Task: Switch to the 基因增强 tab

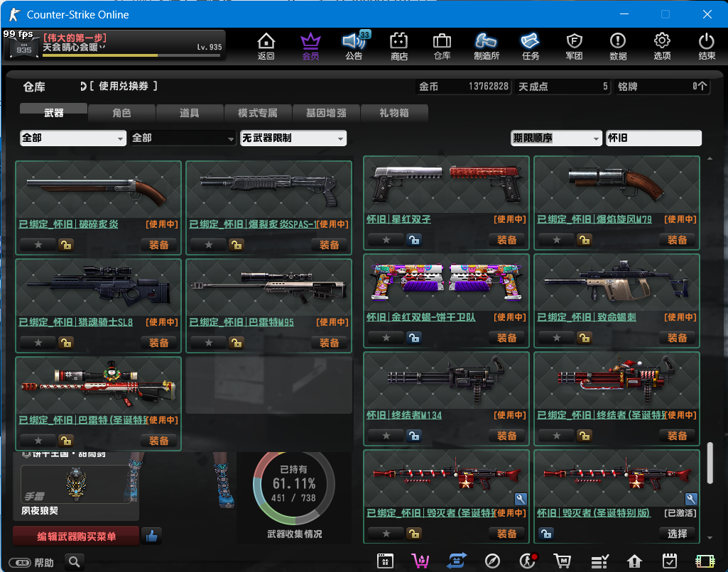Action: [326, 112]
